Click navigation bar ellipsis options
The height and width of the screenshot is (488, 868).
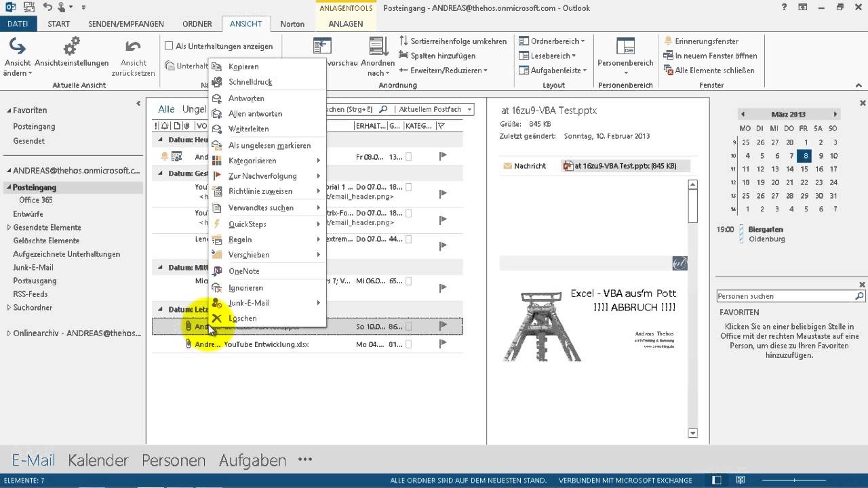(305, 459)
